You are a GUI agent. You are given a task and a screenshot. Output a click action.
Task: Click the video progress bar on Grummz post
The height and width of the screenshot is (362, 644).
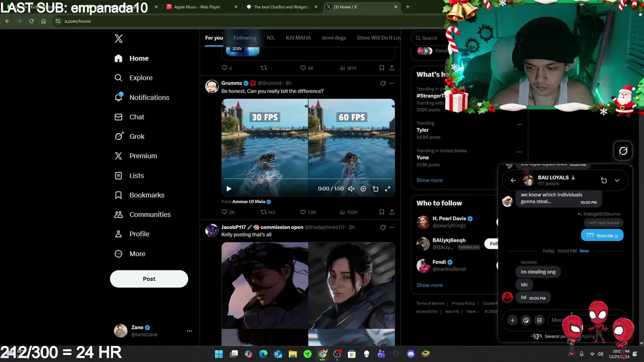[x=308, y=178]
